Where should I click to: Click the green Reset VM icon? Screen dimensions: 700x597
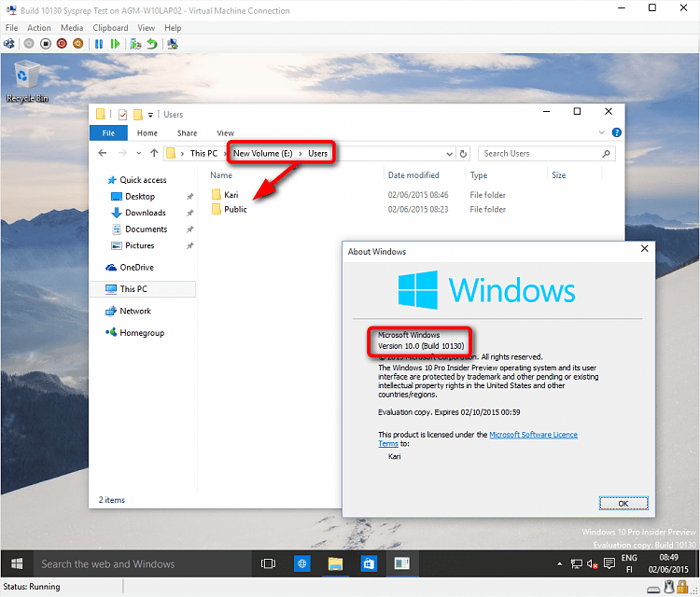115,44
